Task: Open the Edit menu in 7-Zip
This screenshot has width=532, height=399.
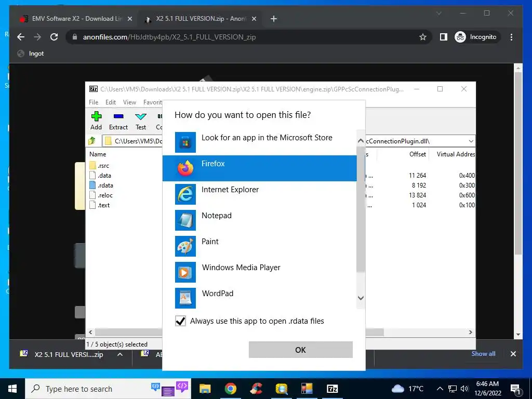Action: point(111,102)
